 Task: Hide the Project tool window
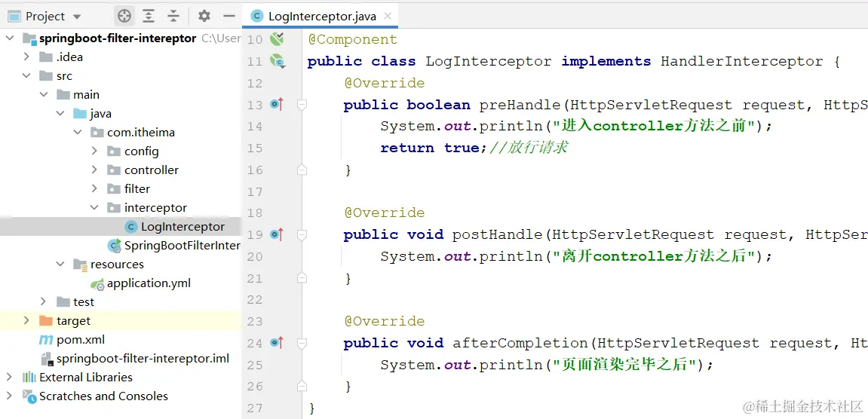(229, 16)
